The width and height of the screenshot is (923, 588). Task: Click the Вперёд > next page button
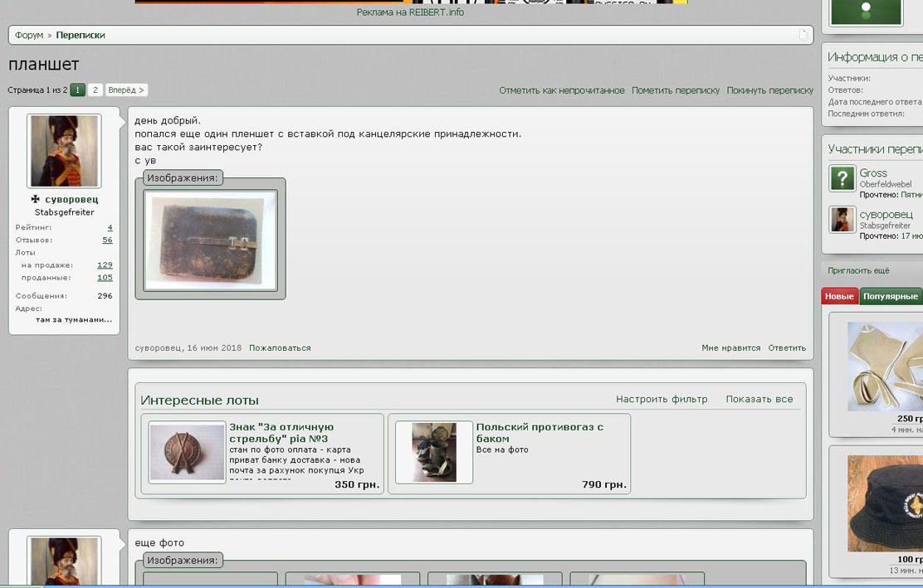[x=126, y=90]
